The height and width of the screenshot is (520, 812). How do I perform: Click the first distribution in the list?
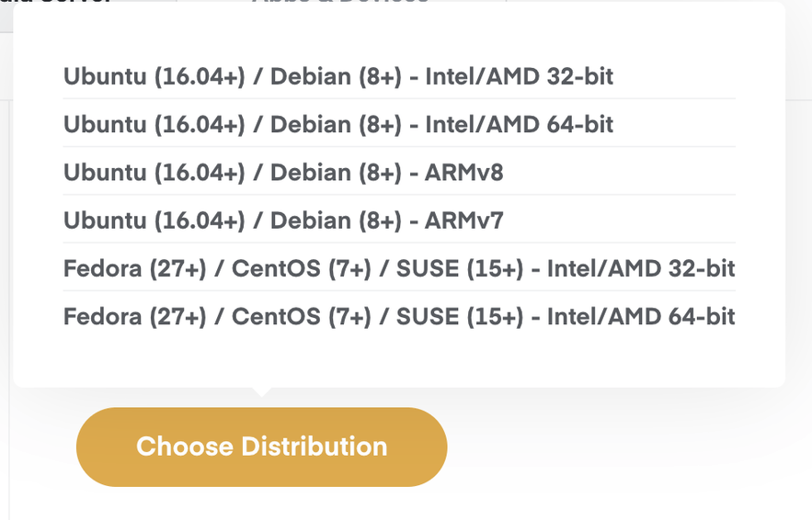pyautogui.click(x=337, y=76)
